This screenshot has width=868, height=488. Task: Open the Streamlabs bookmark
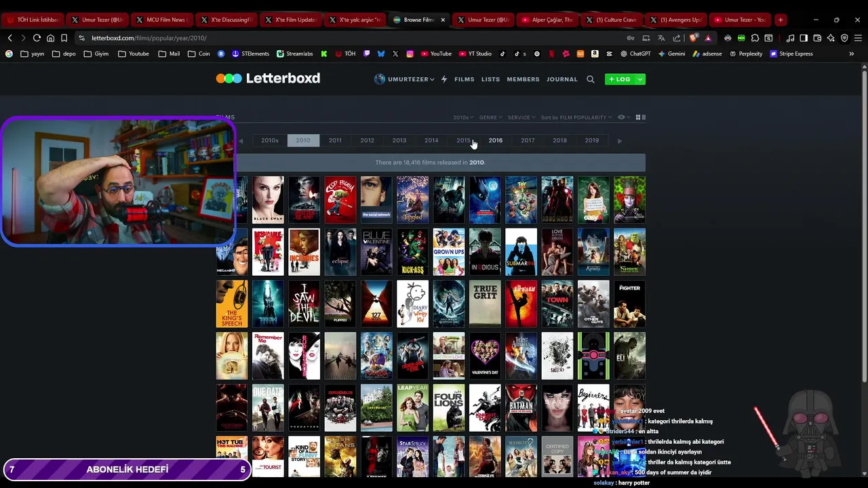pos(295,54)
